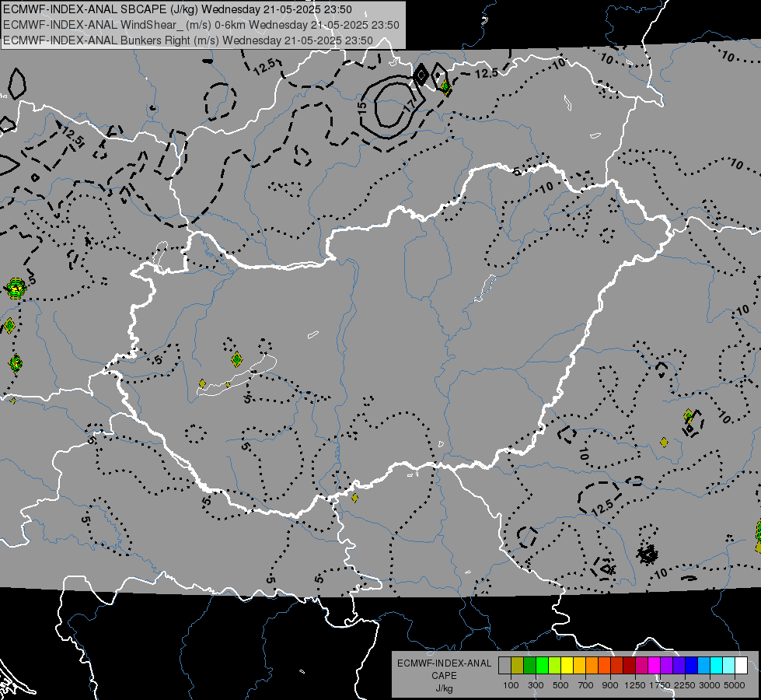Select the dark red legend swatch
This screenshot has height=700, width=761.
coord(629,666)
